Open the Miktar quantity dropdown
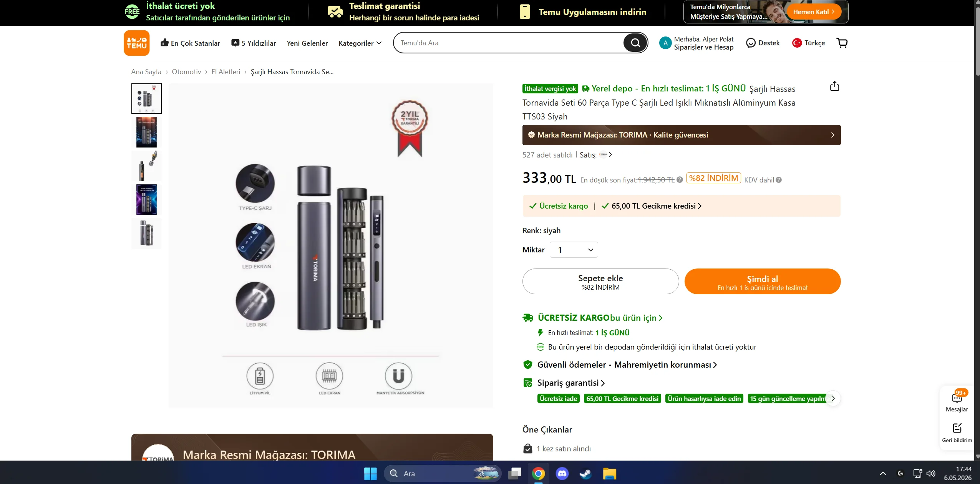Image resolution: width=980 pixels, height=484 pixels. click(x=574, y=250)
